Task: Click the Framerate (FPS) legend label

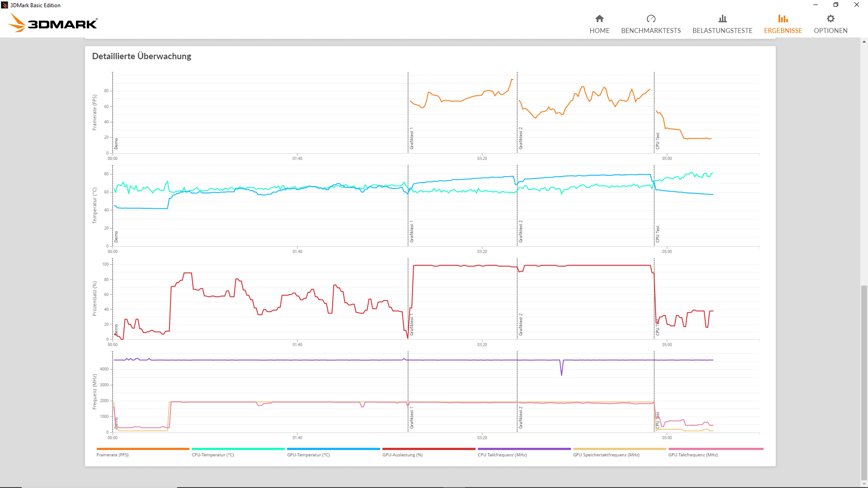Action: click(113, 455)
